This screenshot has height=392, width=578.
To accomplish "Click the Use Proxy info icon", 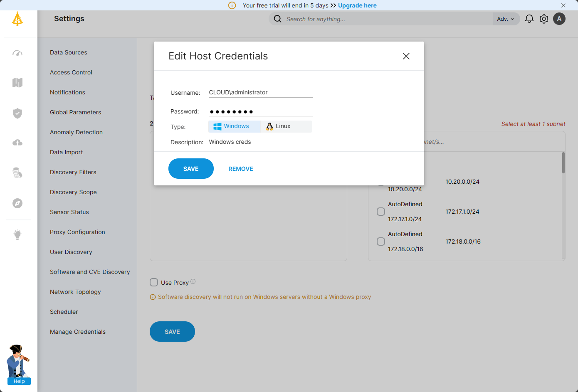I will (x=193, y=281).
